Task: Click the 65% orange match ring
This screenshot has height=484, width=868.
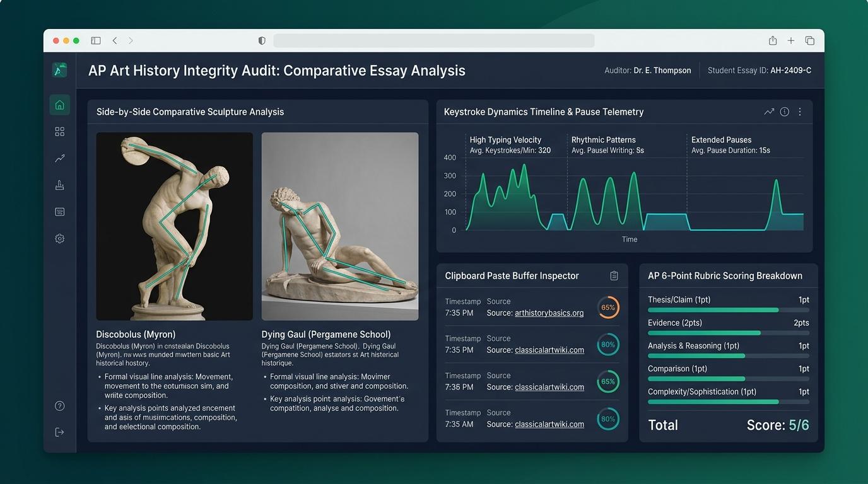Action: pyautogui.click(x=608, y=308)
